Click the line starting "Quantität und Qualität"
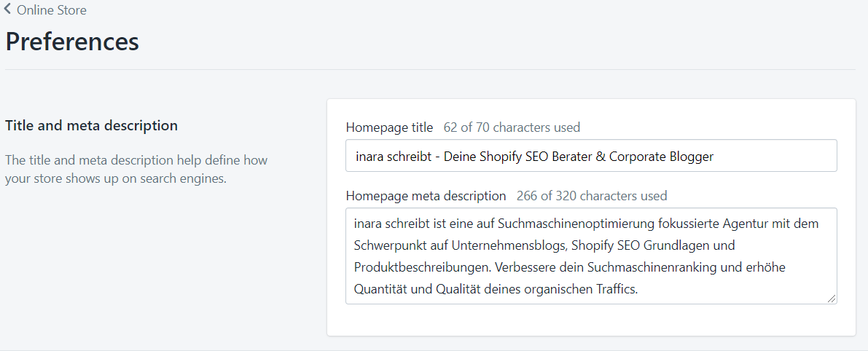 [496, 289]
